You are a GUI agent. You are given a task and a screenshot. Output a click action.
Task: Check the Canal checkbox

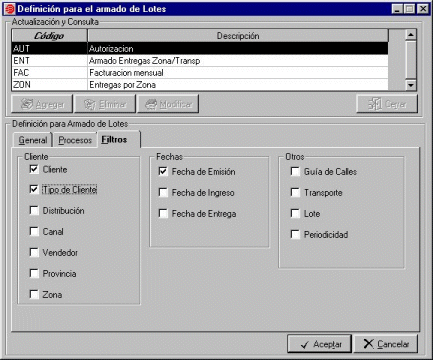tap(34, 232)
